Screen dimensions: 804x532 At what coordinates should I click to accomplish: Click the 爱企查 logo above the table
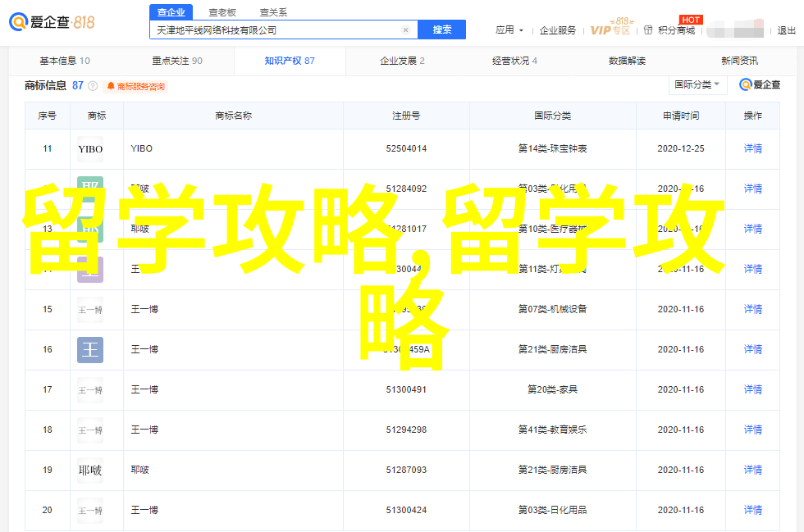(760, 84)
